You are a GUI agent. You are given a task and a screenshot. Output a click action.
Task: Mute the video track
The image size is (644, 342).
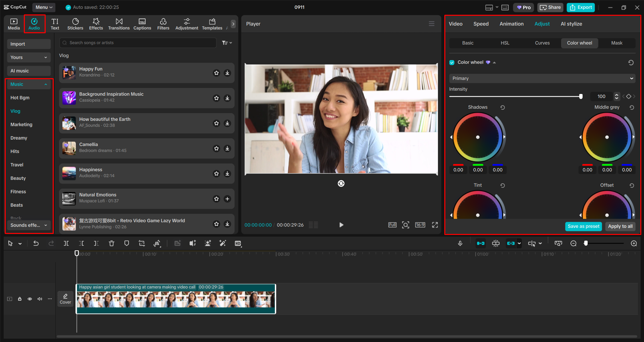40,299
